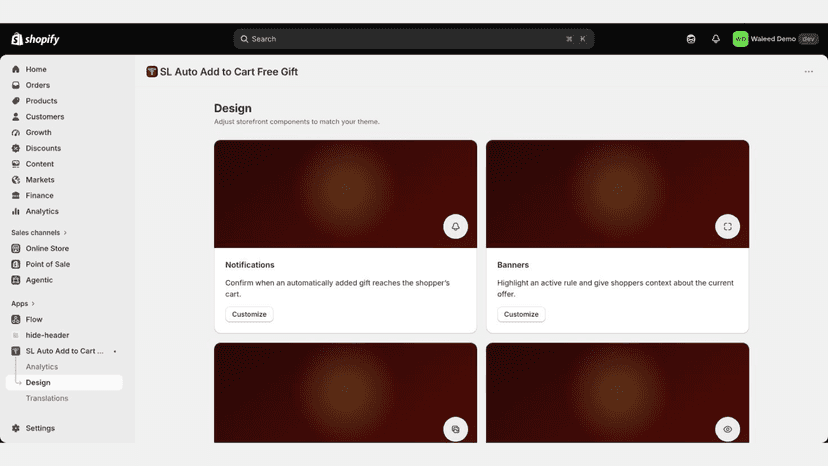
Task: Open the hide-header app link
Action: coord(48,335)
